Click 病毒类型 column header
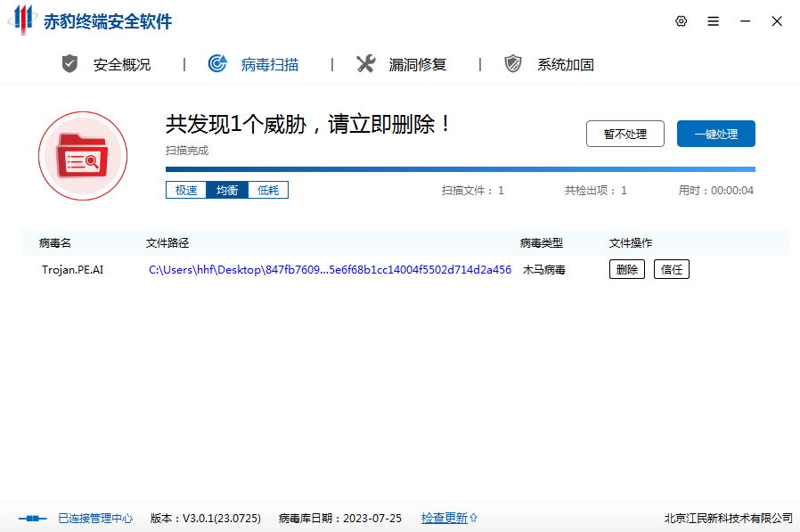800x532 pixels. pyautogui.click(x=542, y=243)
